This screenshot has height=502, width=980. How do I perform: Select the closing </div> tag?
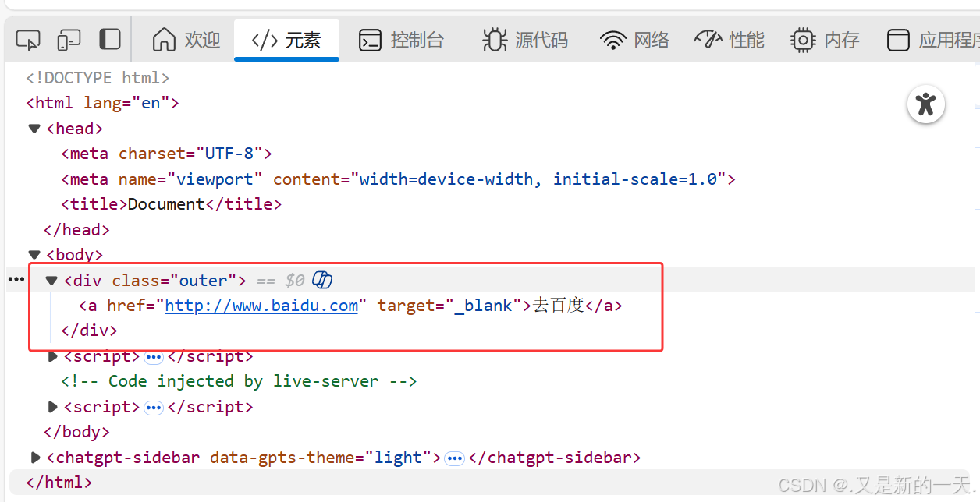tap(89, 331)
